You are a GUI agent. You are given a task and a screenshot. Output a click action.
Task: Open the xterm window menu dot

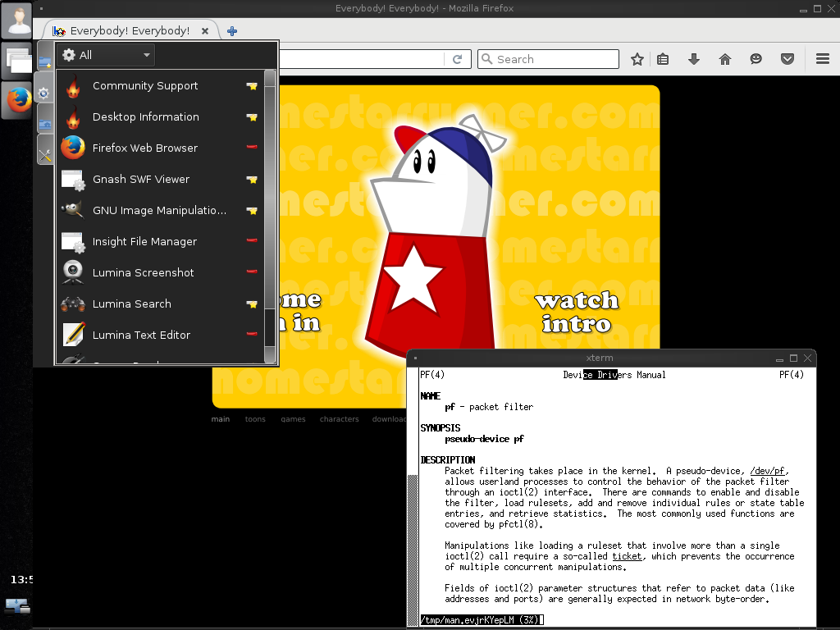[x=415, y=358]
